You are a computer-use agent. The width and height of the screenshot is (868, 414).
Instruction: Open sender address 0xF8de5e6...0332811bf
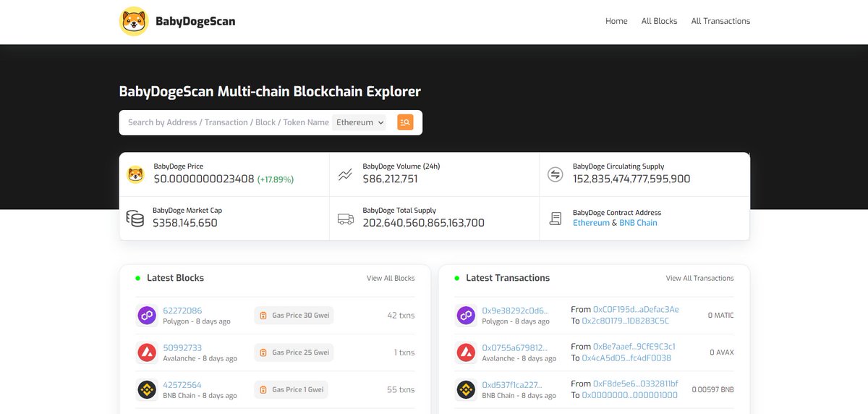(636, 384)
